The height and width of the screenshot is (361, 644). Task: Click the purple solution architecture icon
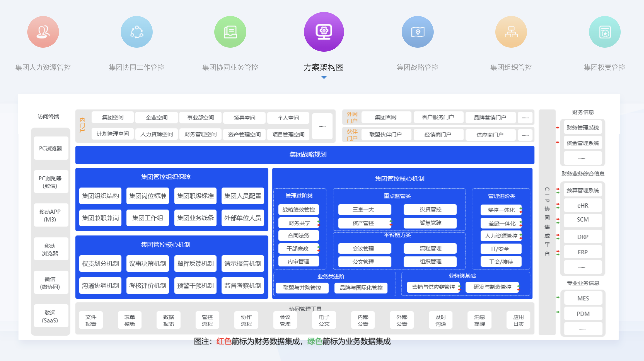coord(324,32)
